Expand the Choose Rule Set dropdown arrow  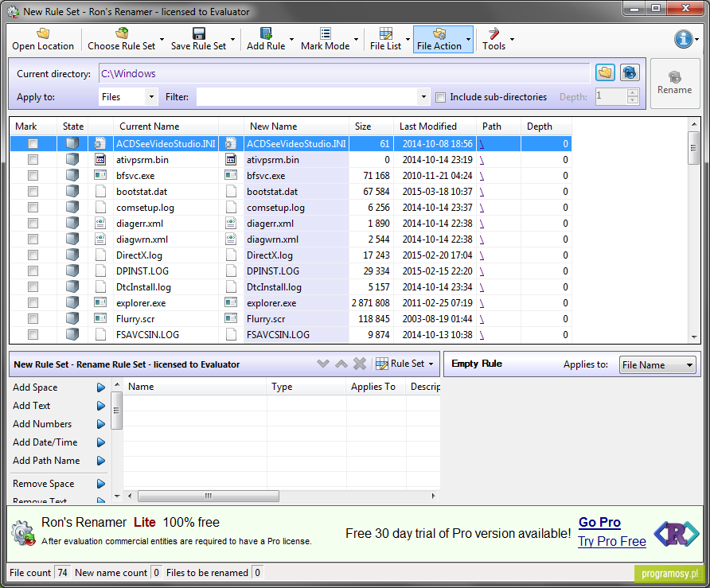[x=162, y=39]
